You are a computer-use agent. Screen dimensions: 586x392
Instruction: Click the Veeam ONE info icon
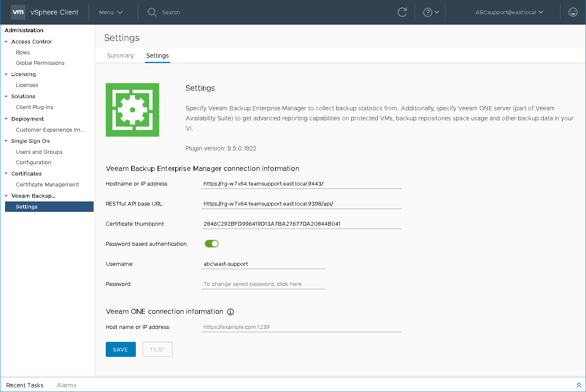(x=230, y=312)
